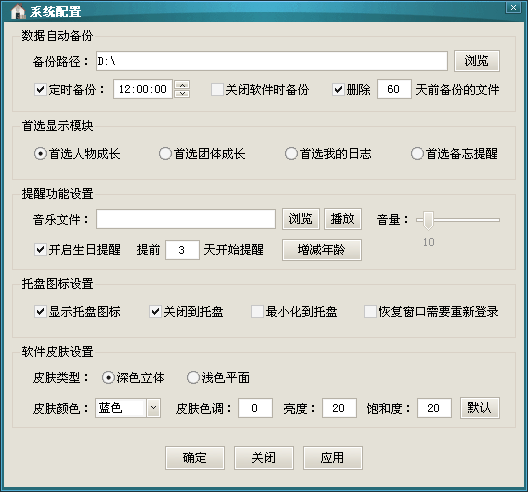
Task: Enable 关闭软件时备份 checkbox
Action: 217,90
